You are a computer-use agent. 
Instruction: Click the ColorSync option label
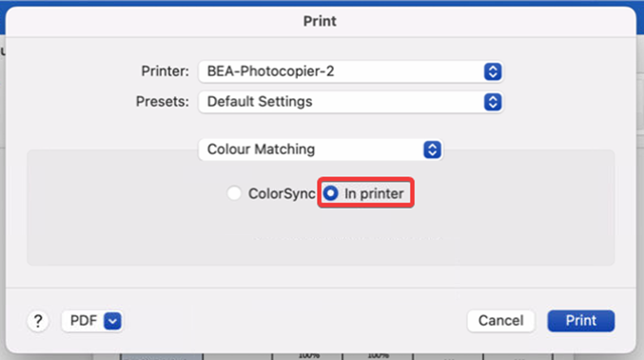[282, 193]
